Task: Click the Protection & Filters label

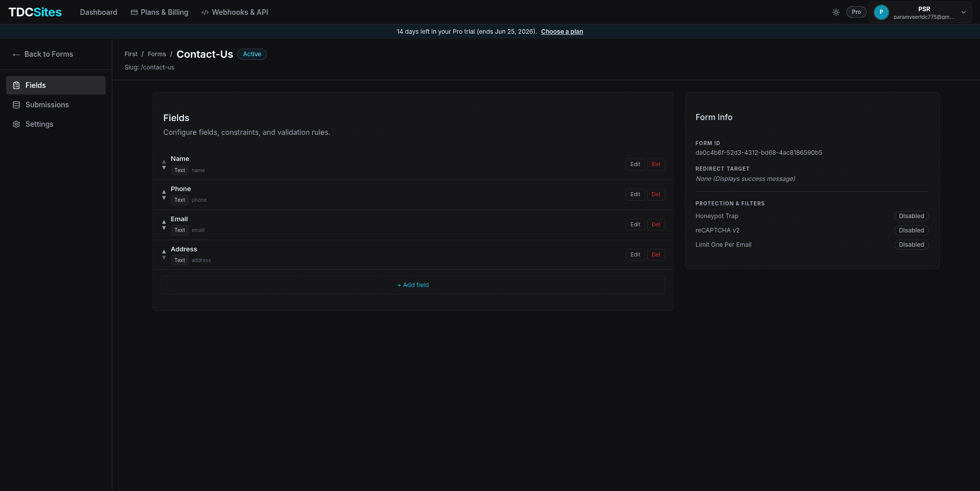Action: pos(730,203)
